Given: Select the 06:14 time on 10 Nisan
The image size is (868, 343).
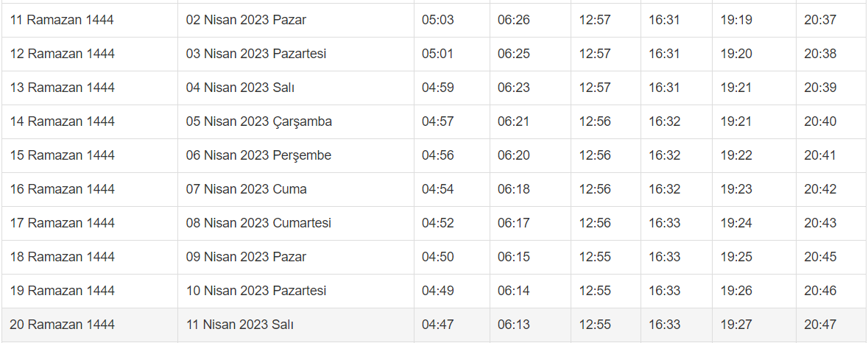Looking at the screenshot, I should (x=514, y=291).
